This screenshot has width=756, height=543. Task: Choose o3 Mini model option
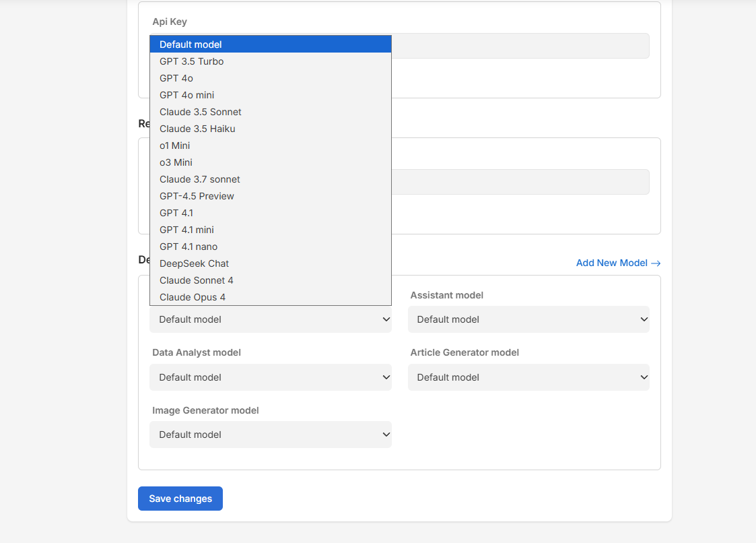[271, 162]
